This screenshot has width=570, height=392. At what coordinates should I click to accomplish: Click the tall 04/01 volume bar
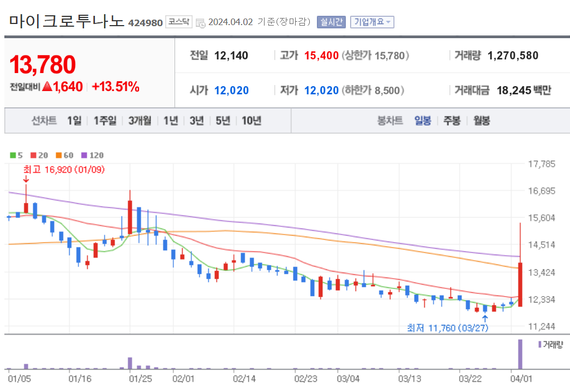pos(520,354)
